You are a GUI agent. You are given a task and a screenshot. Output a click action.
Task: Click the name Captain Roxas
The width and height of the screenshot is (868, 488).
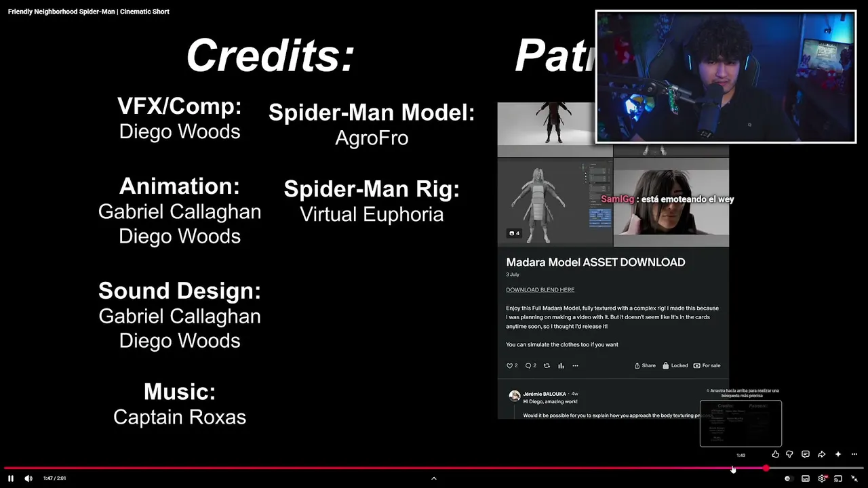(180, 417)
